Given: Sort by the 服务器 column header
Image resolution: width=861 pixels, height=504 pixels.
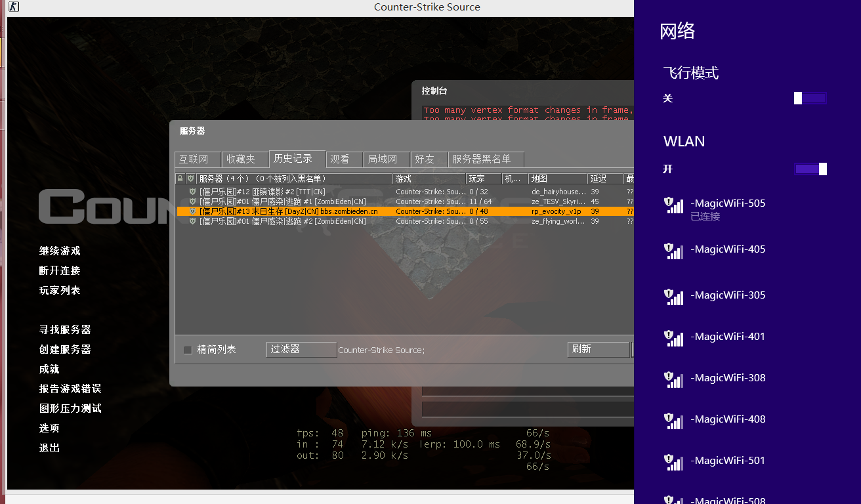Looking at the screenshot, I should point(294,178).
